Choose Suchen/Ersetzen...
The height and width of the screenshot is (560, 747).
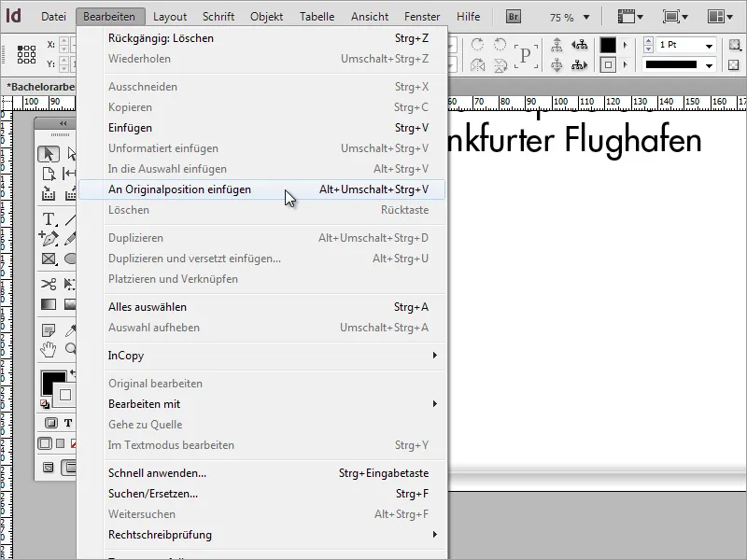pyautogui.click(x=261, y=494)
